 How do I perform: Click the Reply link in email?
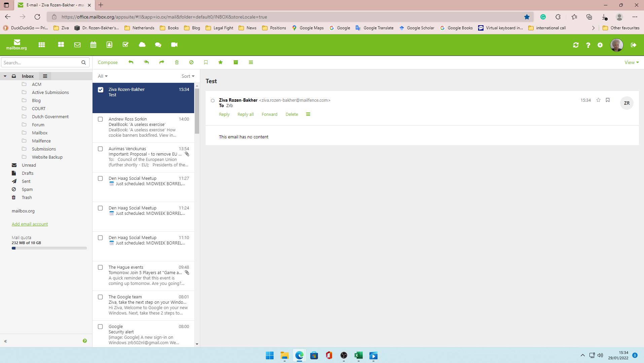(x=224, y=114)
